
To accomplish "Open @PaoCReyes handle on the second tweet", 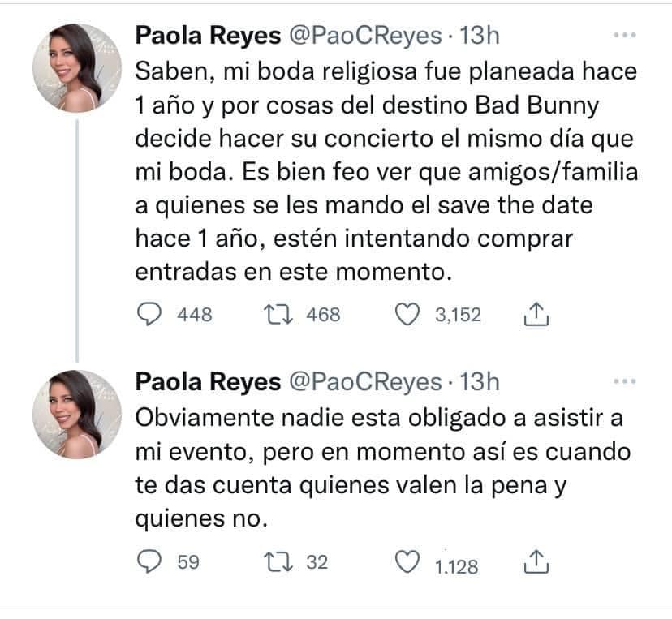I will click(365, 381).
